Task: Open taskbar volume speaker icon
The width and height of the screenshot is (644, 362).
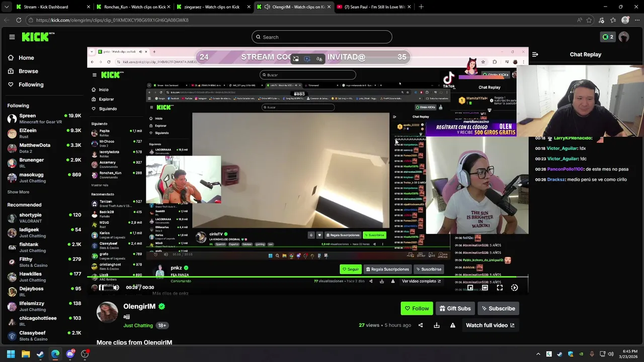Action: pyautogui.click(x=610, y=354)
